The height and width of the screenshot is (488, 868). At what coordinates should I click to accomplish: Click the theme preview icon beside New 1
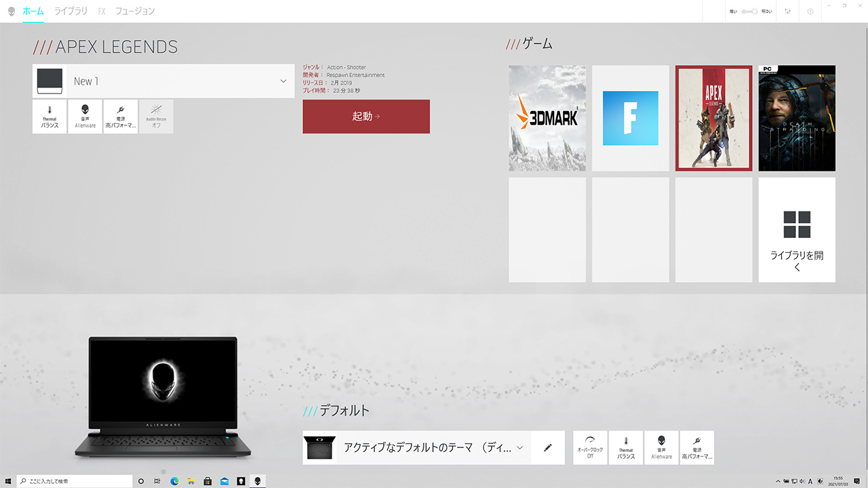[50, 81]
